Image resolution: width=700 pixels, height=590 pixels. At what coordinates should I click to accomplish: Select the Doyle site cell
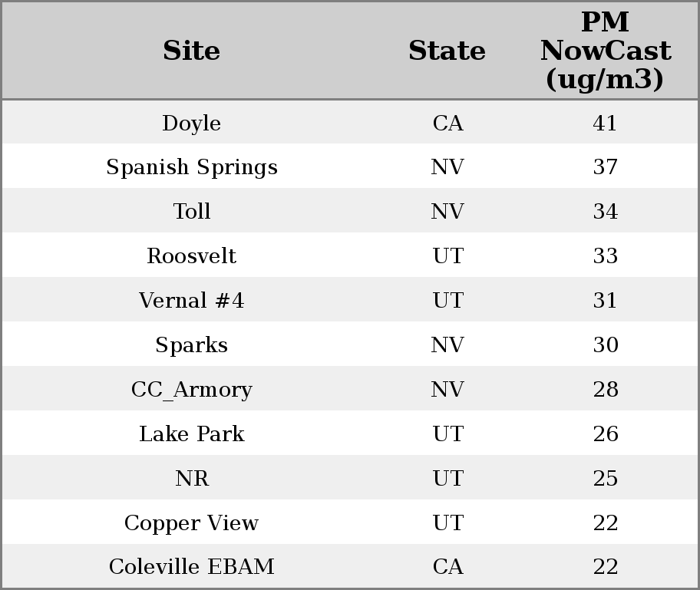click(192, 124)
